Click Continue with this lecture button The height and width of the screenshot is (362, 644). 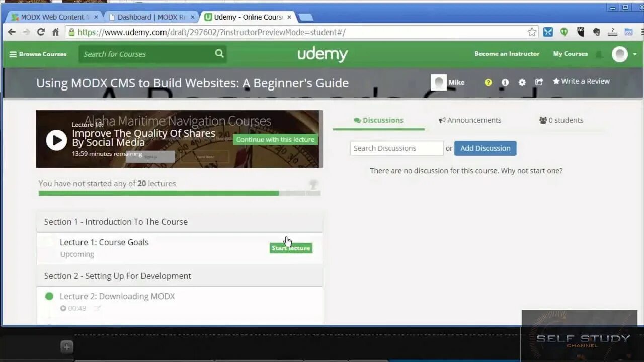tap(275, 140)
